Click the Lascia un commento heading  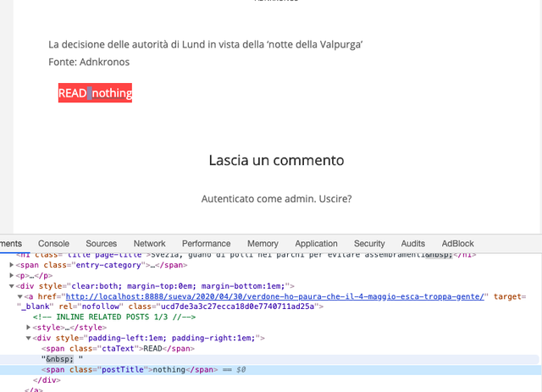click(276, 160)
